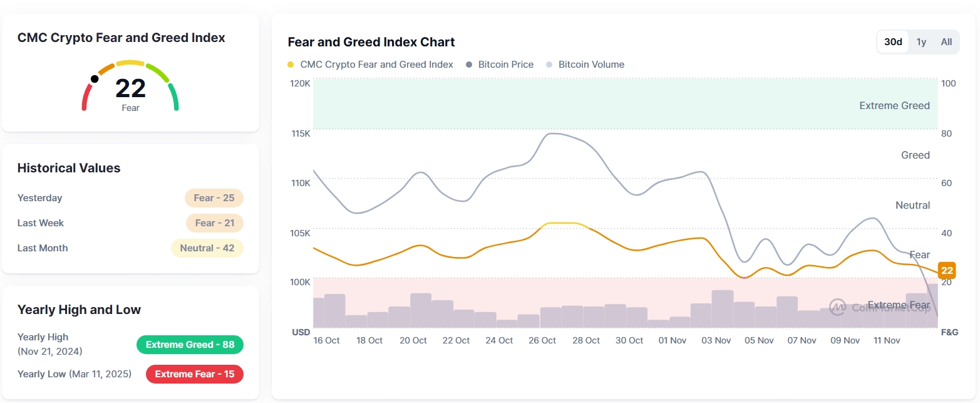980x403 pixels.
Task: Toggle Bitcoin Volume legend series
Action: pos(585,65)
